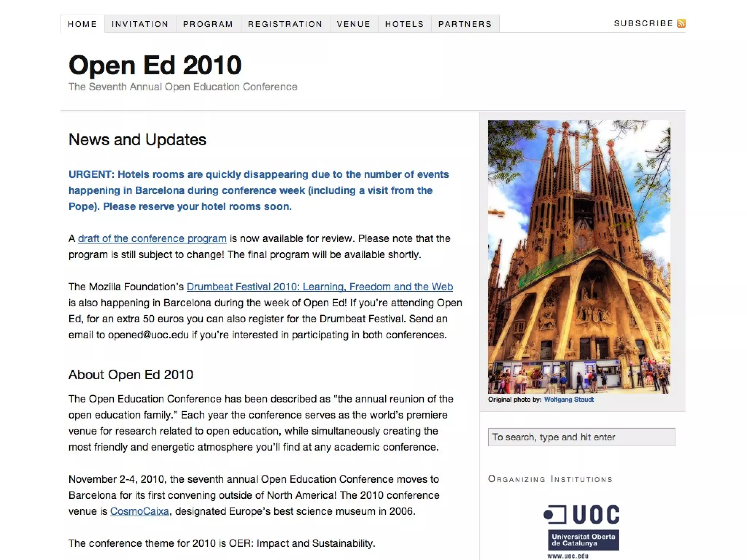Screen dimensions: 747x560
Task: Visit photographer Wolfgang Staudt's link
Action: pyautogui.click(x=569, y=400)
